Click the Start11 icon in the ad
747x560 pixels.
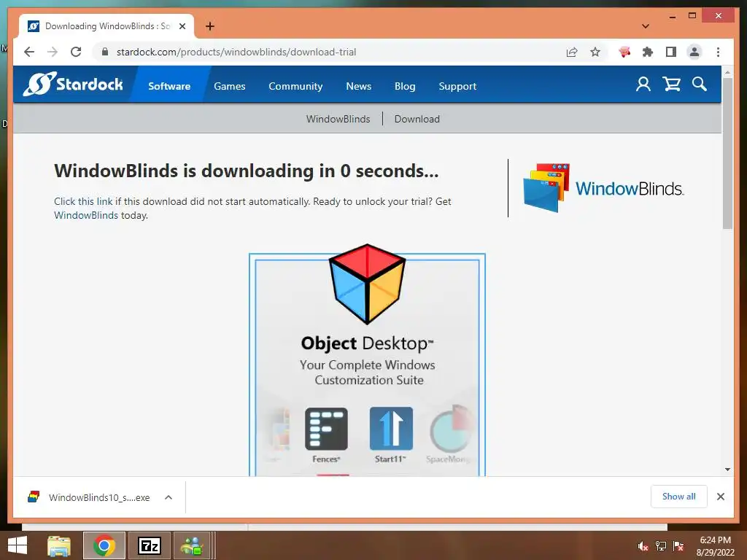click(391, 429)
